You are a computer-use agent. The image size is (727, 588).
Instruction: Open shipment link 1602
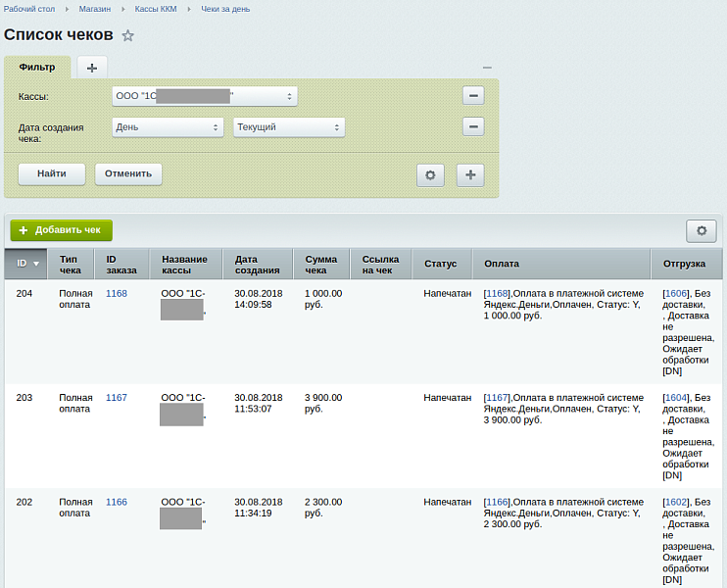(x=676, y=502)
